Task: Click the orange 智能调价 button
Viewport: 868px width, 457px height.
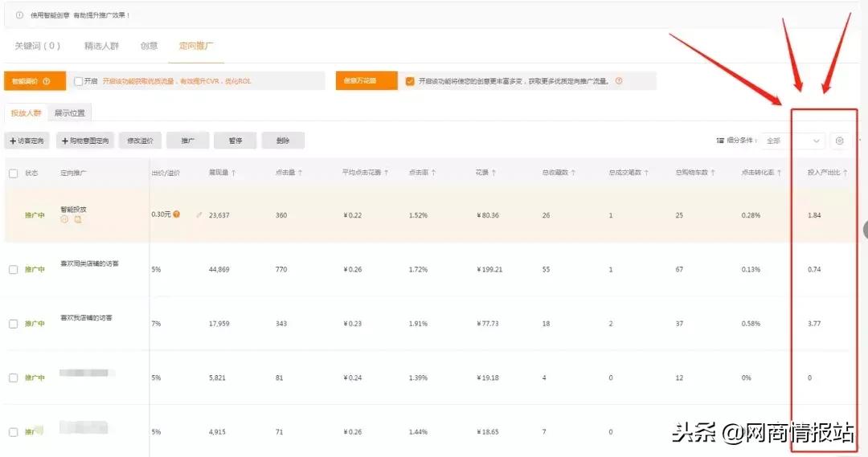Action: (35, 81)
